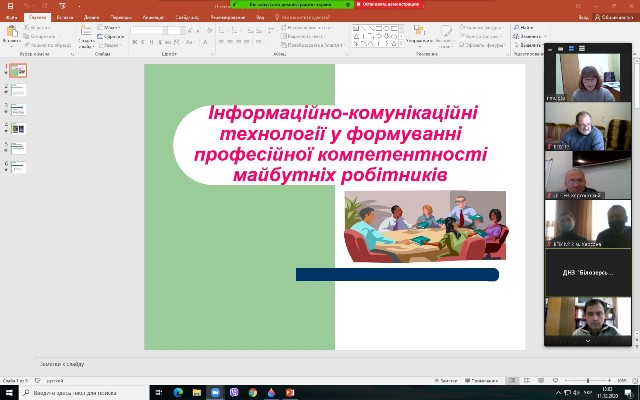
Task: Switch to the Вставка (Insert) tab
Action: (66, 18)
